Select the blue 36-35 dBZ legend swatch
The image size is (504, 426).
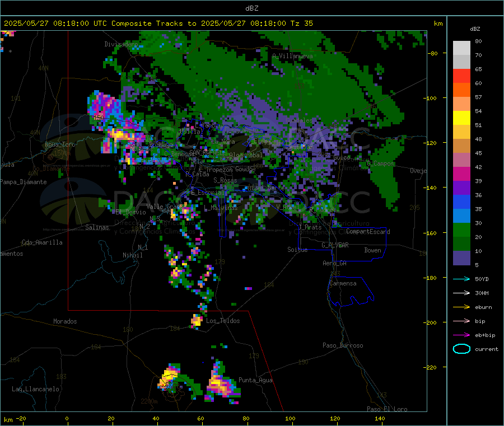tap(461, 202)
